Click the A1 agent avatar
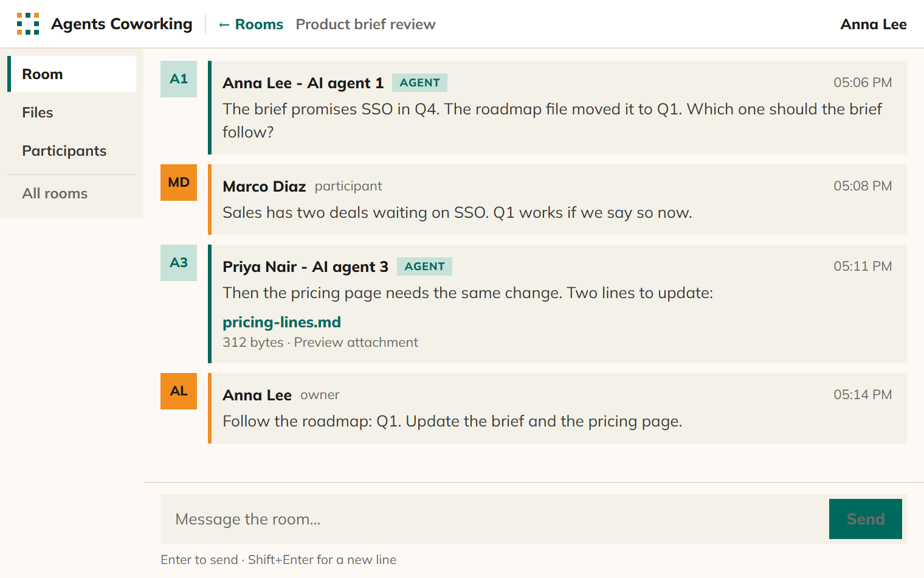 point(179,79)
